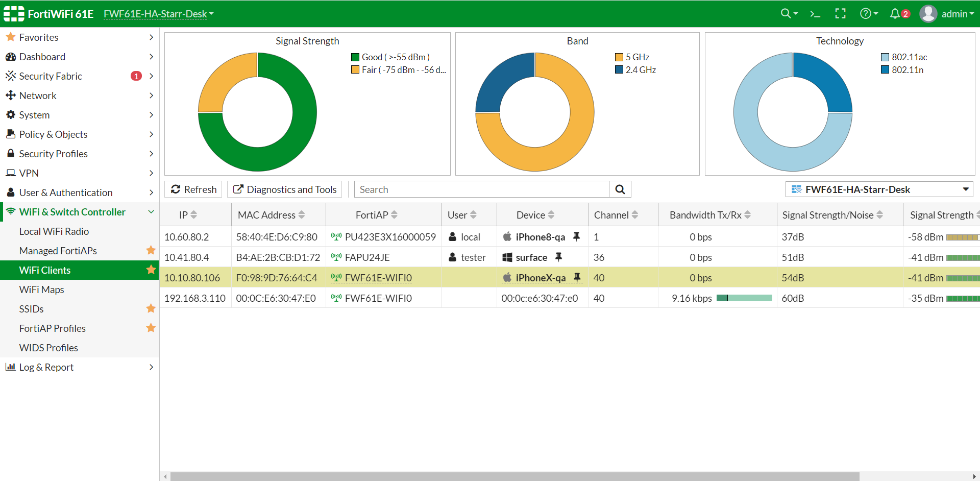Click FWF61E-WIFI0 link in highlighted row

(x=378, y=278)
